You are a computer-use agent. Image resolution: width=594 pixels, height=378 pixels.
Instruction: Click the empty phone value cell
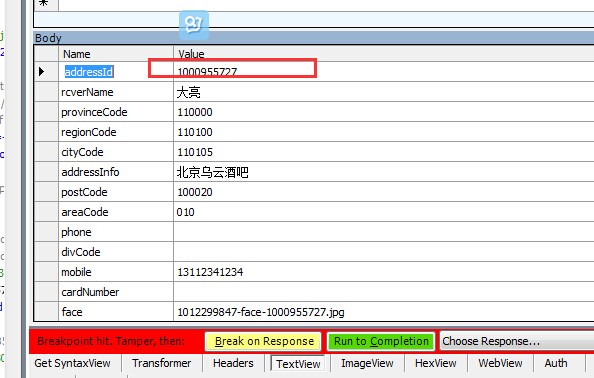384,232
